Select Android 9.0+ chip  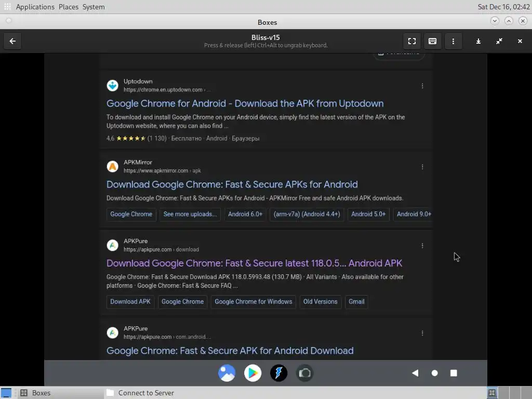pos(414,214)
